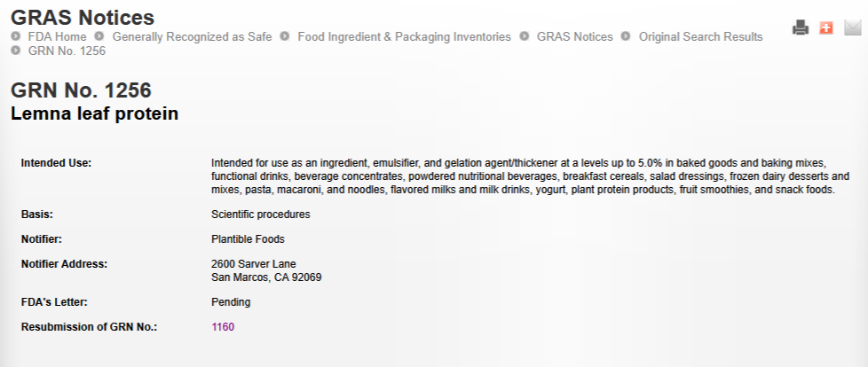
Task: Navigate to GRAS Notices breadcrumb link
Action: tap(574, 37)
